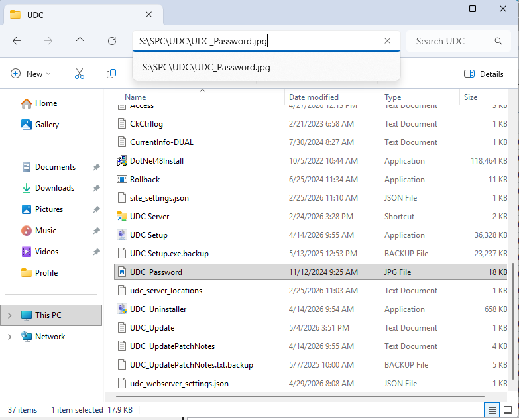Expand the This PC tree node
This screenshot has height=420, width=519.
click(x=9, y=315)
